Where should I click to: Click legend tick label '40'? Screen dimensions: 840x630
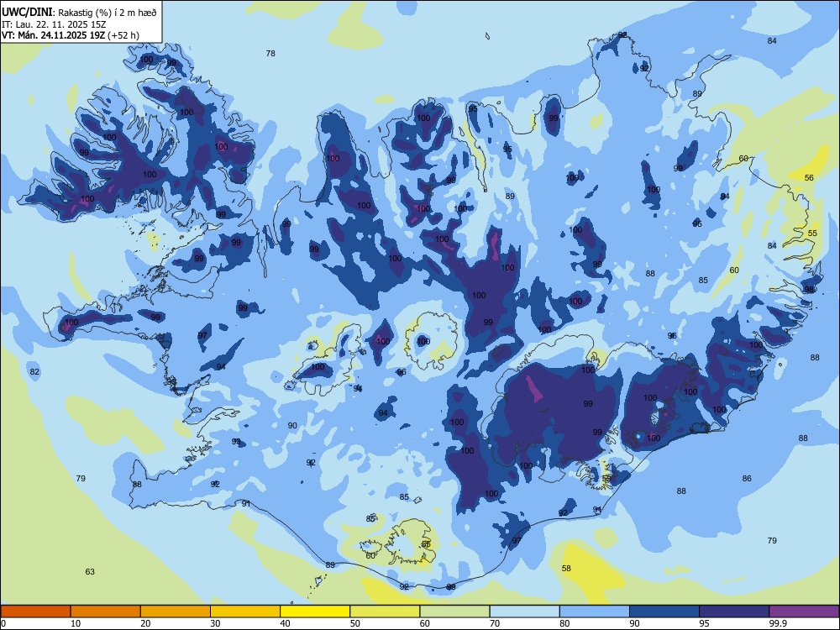pos(285,623)
